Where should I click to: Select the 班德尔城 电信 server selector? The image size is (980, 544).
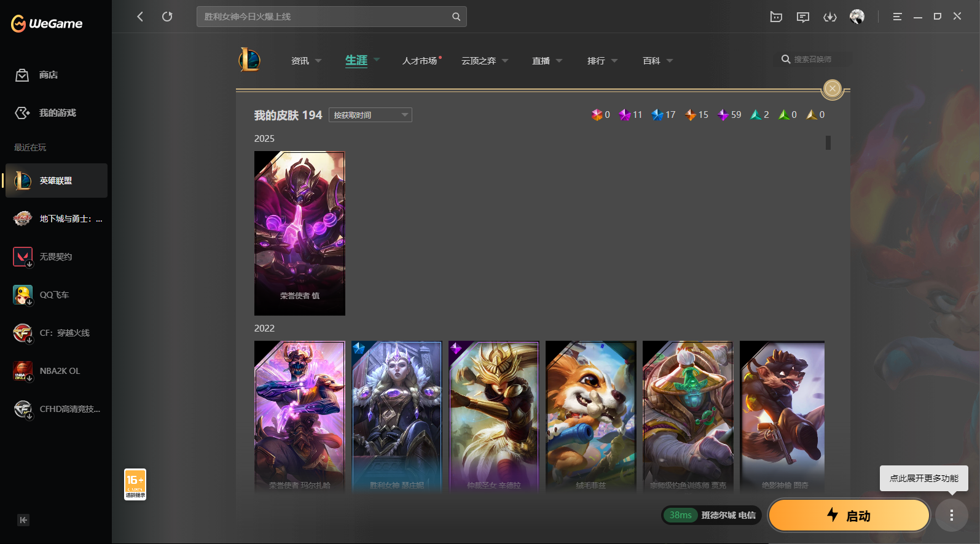(x=711, y=515)
